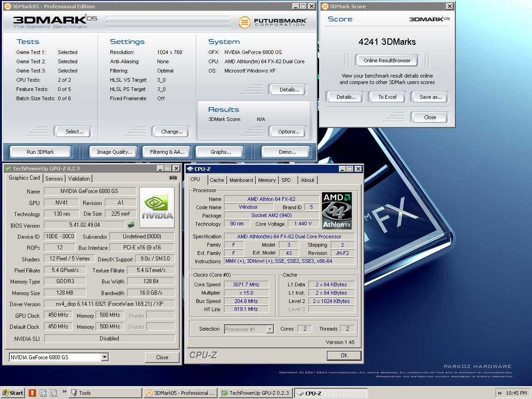Open the SPD tab in CPU-Z
532x399 pixels.
click(286, 180)
